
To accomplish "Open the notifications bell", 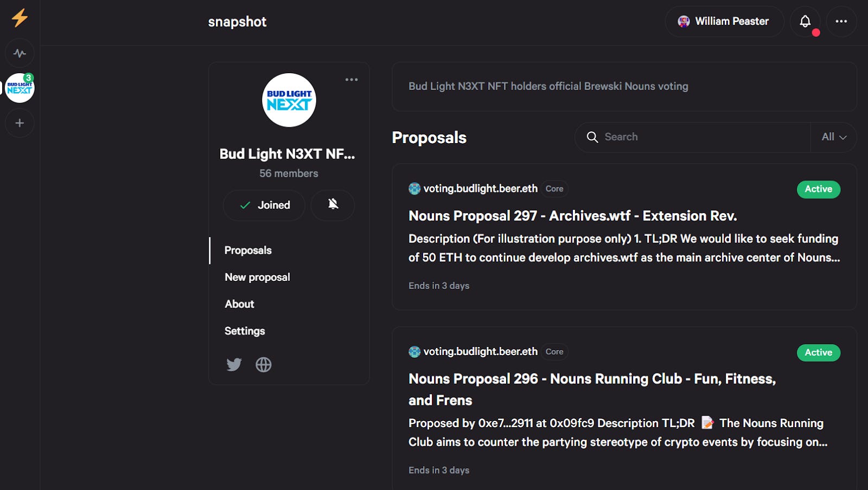I will (805, 22).
